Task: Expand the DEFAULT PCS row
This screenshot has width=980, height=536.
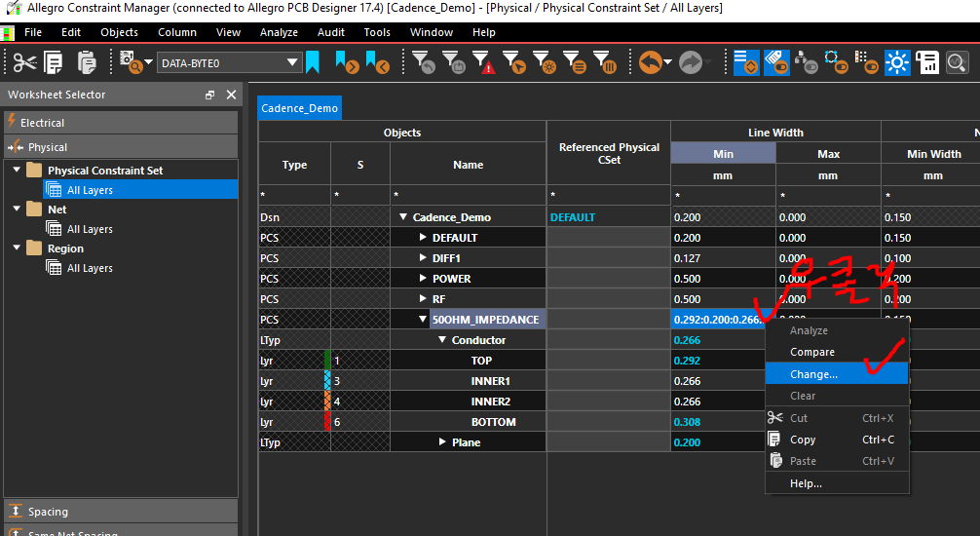Action: (423, 237)
